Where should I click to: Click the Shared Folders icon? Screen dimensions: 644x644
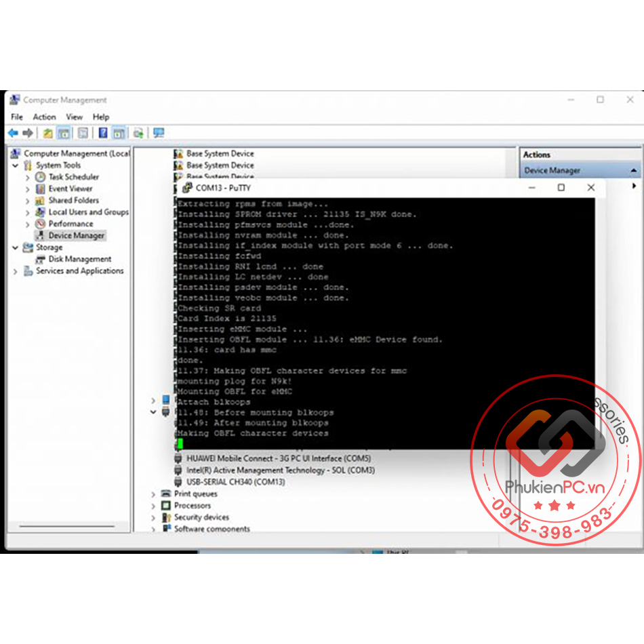[40, 201]
